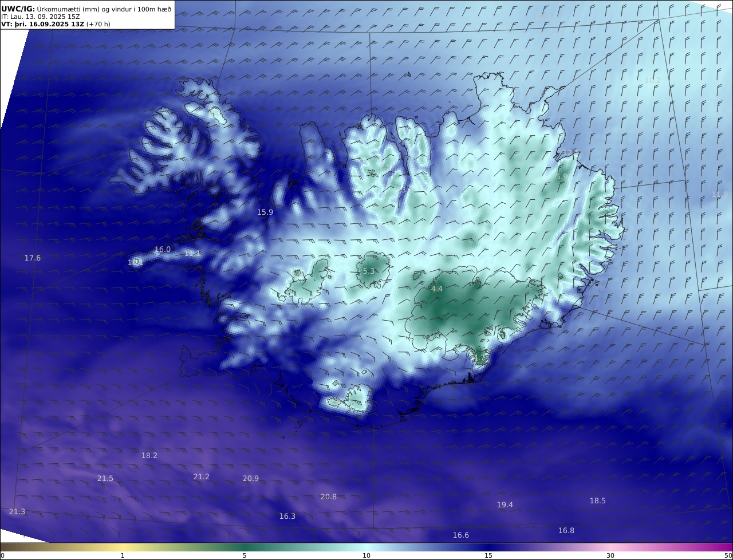Click the dark green segment of the color scale

tap(245, 547)
